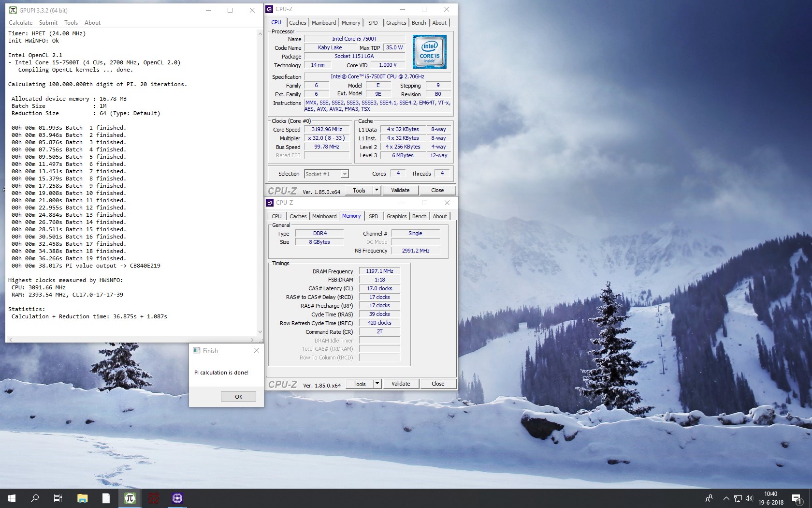This screenshot has width=812, height=508.
Task: Click Close button in lower CPU-Z
Action: pyautogui.click(x=438, y=384)
